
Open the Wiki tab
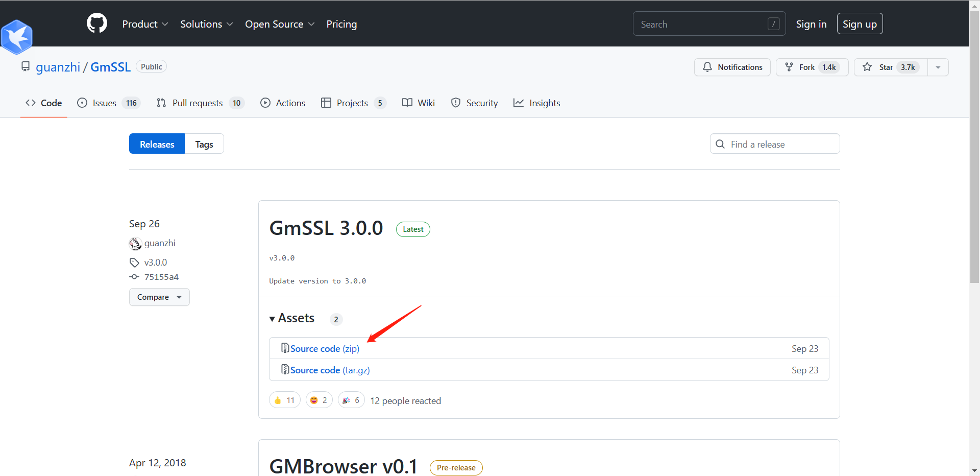click(419, 103)
